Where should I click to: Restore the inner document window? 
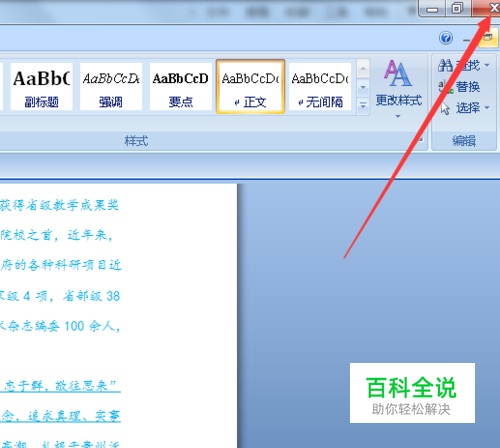(x=488, y=37)
